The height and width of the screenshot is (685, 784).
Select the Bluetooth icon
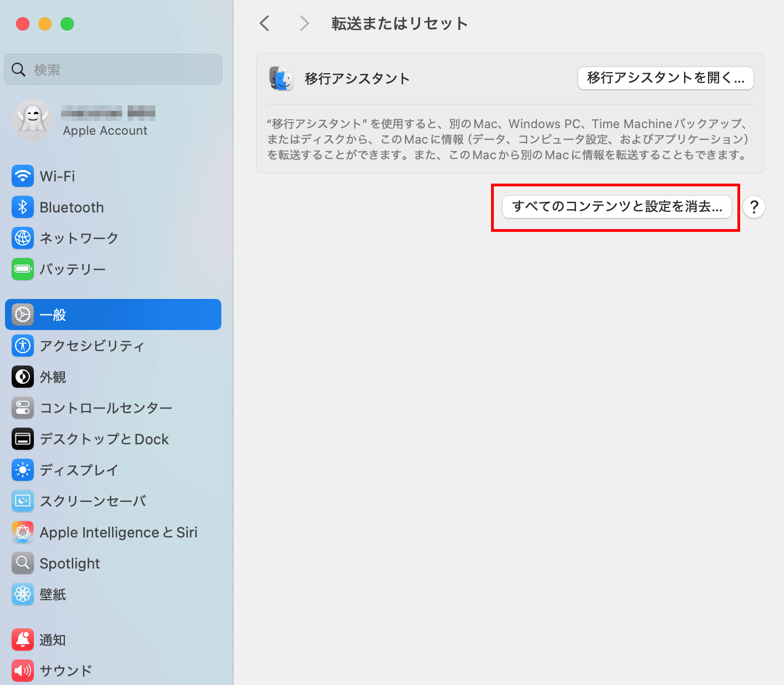[23, 207]
